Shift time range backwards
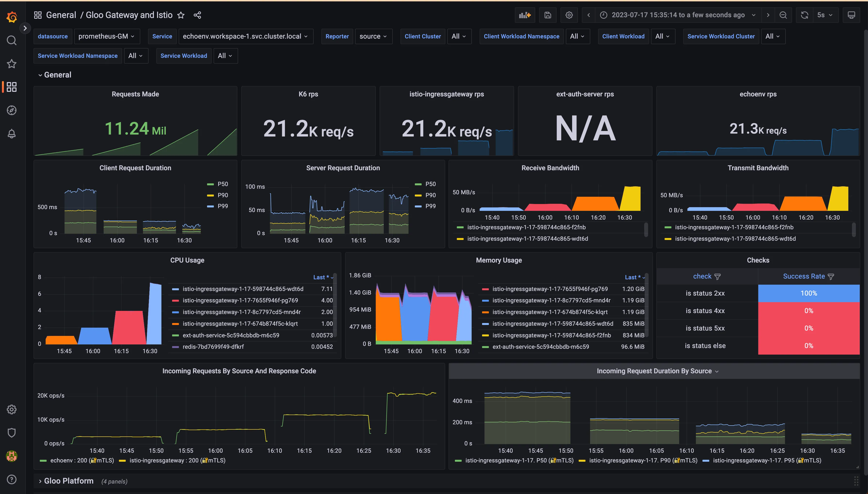Image resolution: width=868 pixels, height=494 pixels. 589,15
